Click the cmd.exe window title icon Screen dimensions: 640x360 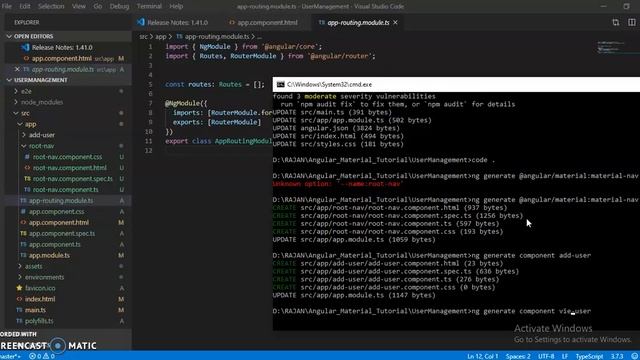click(280, 84)
